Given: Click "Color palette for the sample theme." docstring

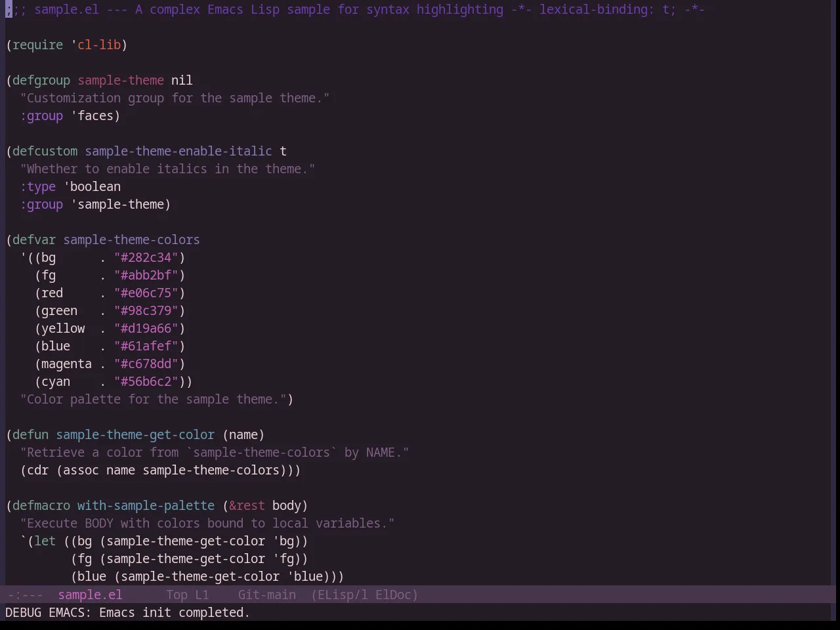Looking at the screenshot, I should click(x=153, y=399).
